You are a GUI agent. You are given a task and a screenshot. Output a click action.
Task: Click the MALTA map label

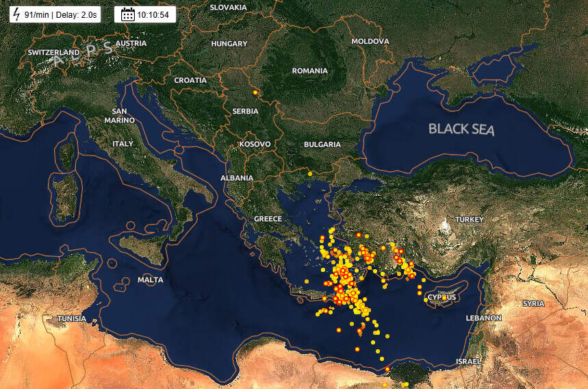(x=150, y=280)
